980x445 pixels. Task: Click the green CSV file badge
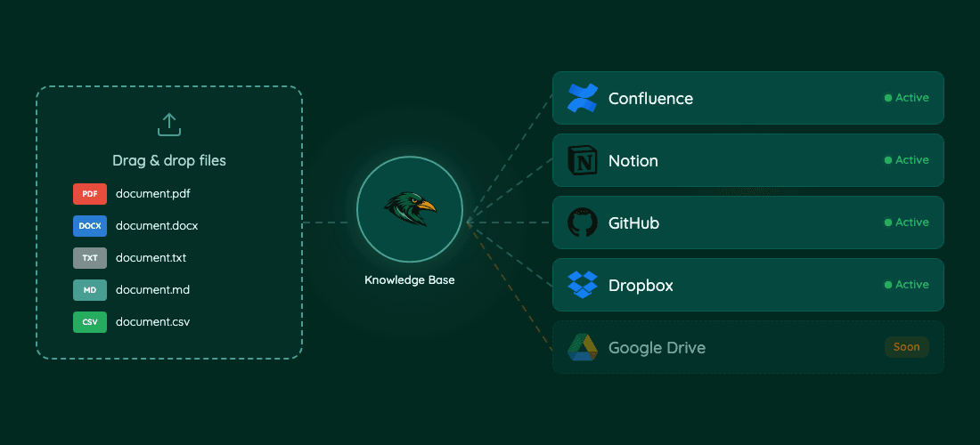90,322
